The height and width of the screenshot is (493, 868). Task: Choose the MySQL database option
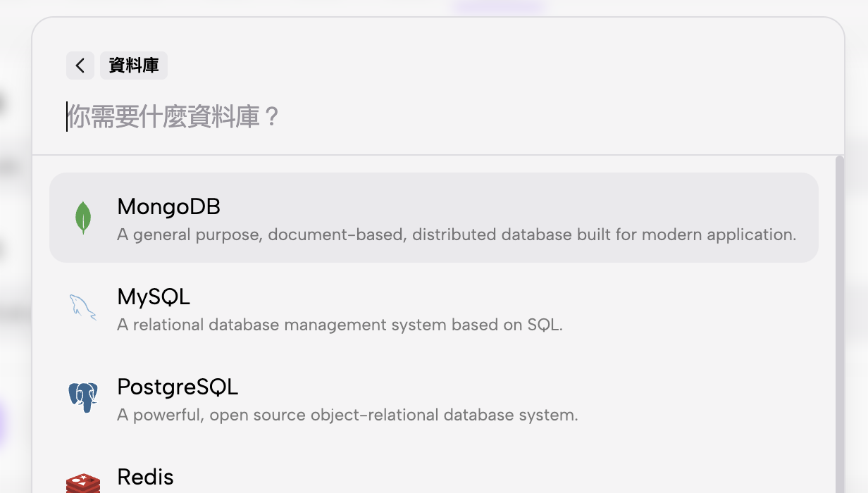click(433, 308)
